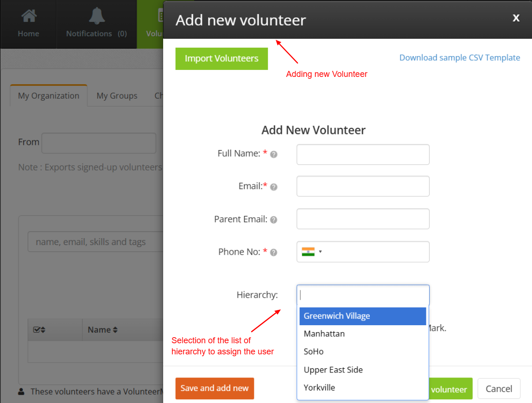Image resolution: width=532 pixels, height=403 pixels.
Task: Click help icon beside Email field
Action: coord(273,187)
